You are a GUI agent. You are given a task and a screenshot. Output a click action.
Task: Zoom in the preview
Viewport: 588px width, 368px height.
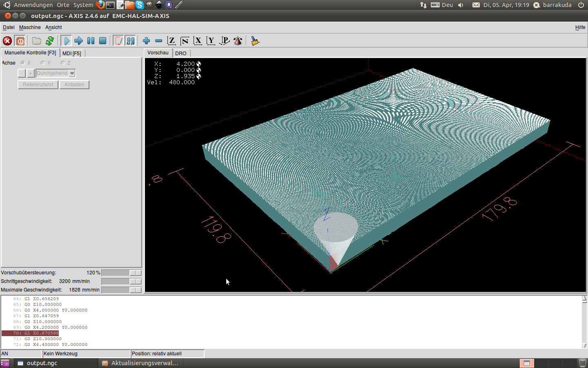pos(146,41)
